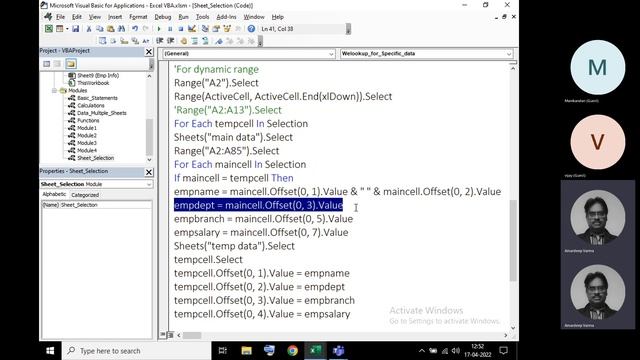Close the Properties panel
Screen dimensions: 640x360
(149, 172)
